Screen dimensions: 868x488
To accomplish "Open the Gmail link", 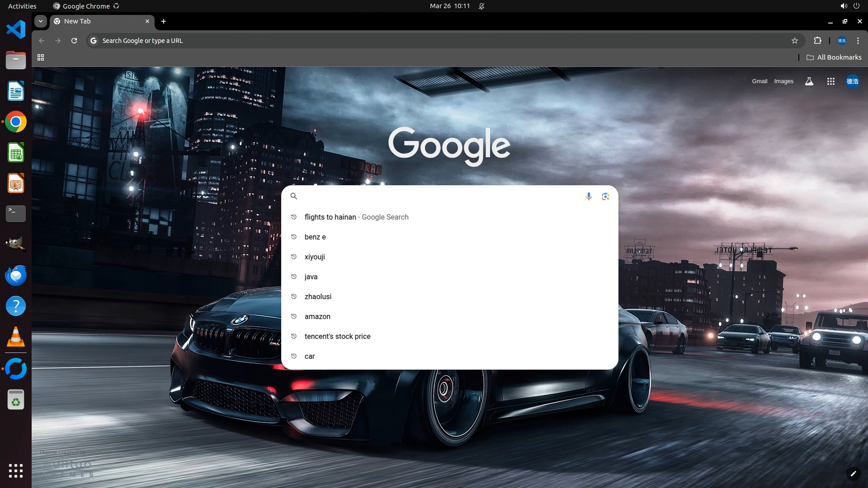I will click(759, 81).
